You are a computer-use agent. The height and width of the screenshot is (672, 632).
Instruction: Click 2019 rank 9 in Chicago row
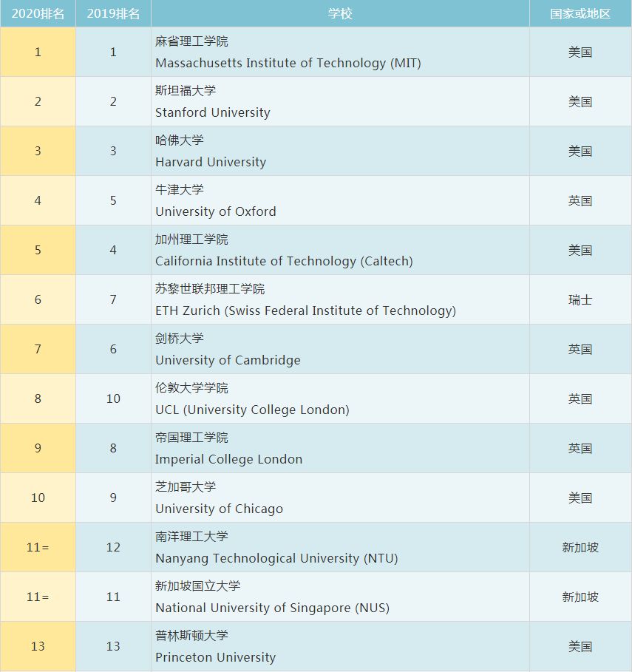tap(113, 498)
